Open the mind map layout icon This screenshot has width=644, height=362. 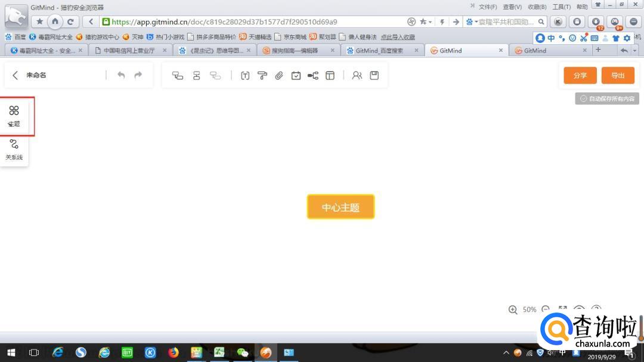(313, 76)
